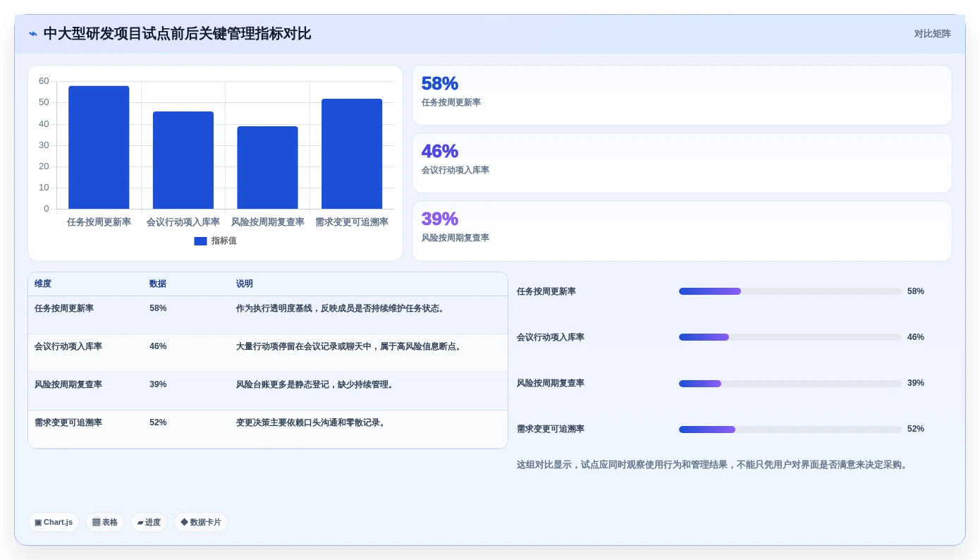Click the 任务按周更新率 x-axis label in chart
Screen dimensions: 980x560
tap(99, 222)
